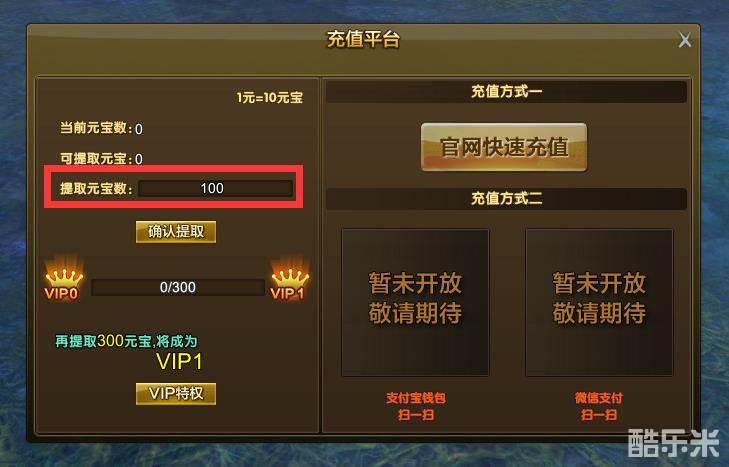The width and height of the screenshot is (729, 467).
Task: Click the WeChat pay QR placeholder
Action: click(599, 302)
